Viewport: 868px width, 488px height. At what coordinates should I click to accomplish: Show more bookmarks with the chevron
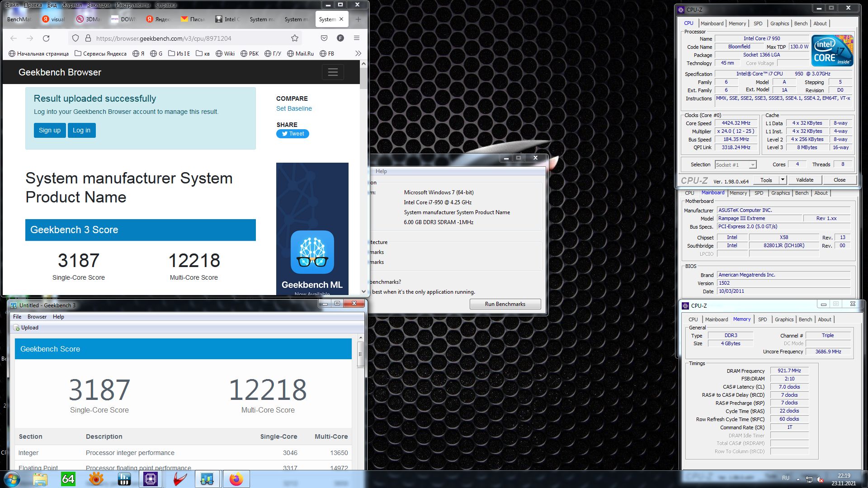pos(358,53)
